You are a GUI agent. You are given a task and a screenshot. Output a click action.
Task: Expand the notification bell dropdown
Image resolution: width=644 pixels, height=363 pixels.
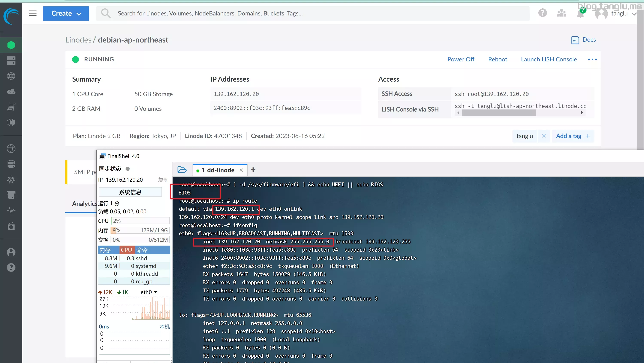581,13
